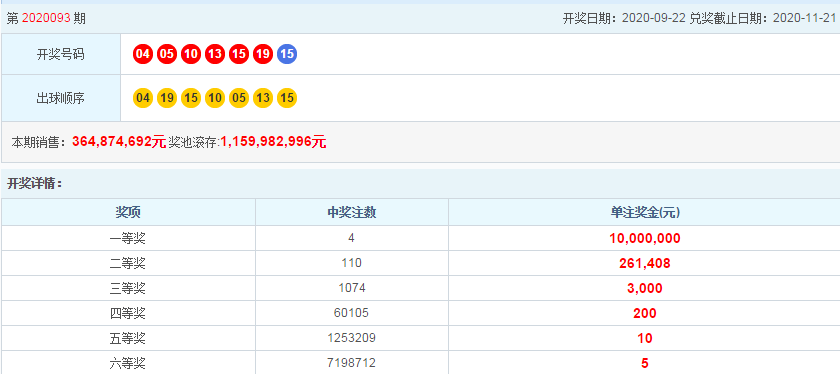Select the yellow ball numbered 13
840x374 pixels.
(x=263, y=98)
